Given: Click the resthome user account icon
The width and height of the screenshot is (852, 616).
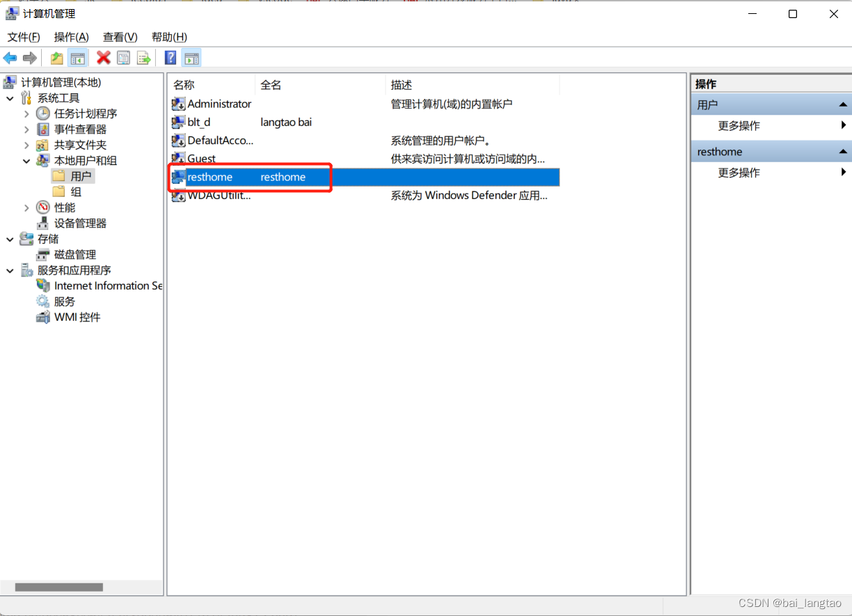Looking at the screenshot, I should 178,177.
